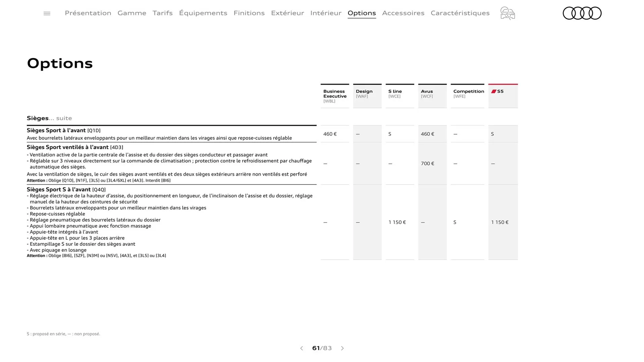Click 'Appuie-tête en L pour les 3 places' line

pyautogui.click(x=76, y=238)
